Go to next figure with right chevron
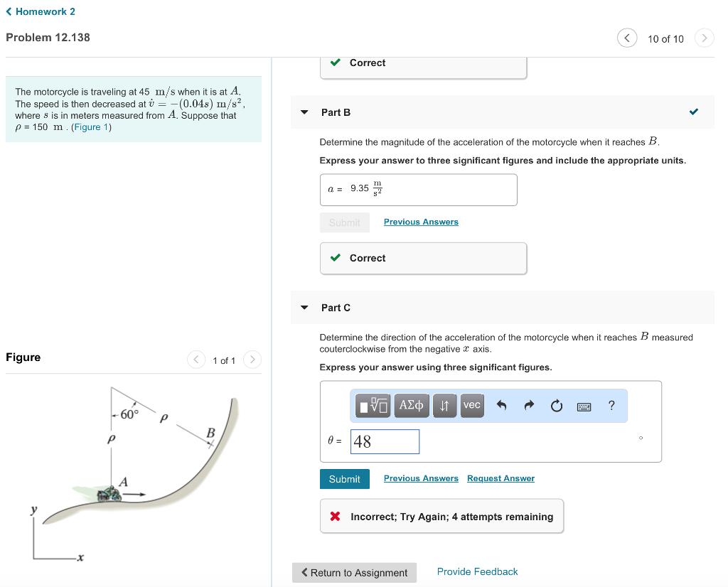Image resolution: width=728 pixels, height=587 pixels. tap(252, 360)
